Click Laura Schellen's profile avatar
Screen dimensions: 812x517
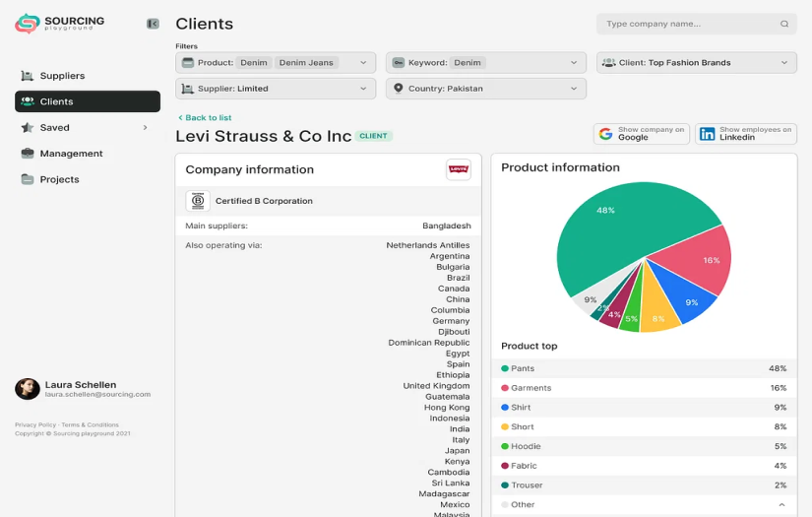pos(28,389)
